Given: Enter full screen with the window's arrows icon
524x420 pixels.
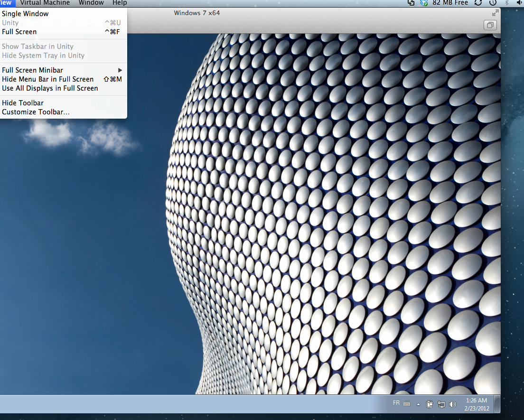Looking at the screenshot, I should (x=495, y=13).
